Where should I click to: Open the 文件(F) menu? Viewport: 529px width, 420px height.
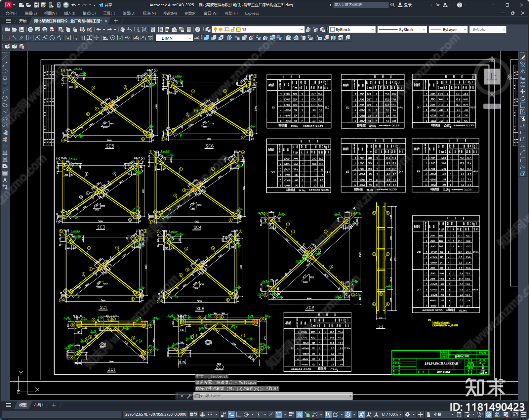click(x=11, y=13)
